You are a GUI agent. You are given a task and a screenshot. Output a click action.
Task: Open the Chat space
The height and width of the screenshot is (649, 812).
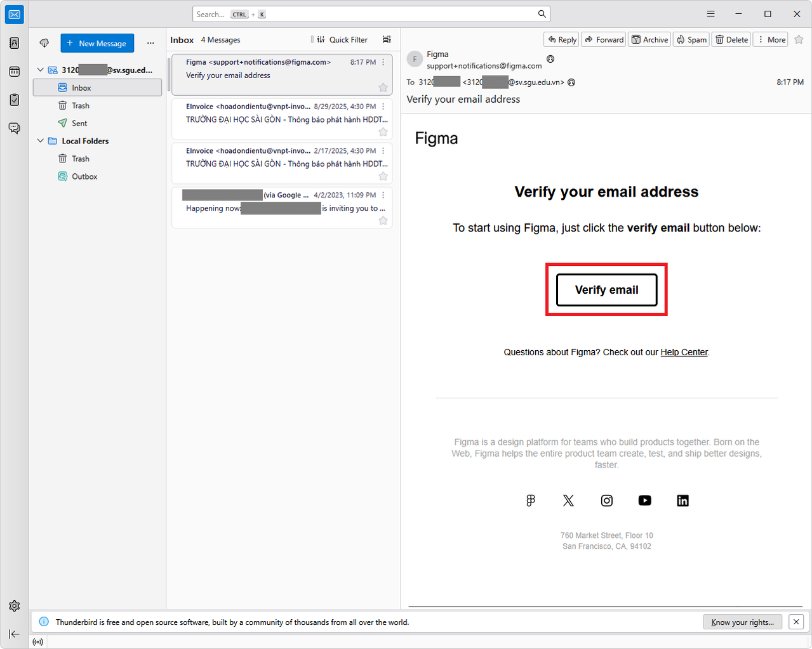click(x=14, y=128)
